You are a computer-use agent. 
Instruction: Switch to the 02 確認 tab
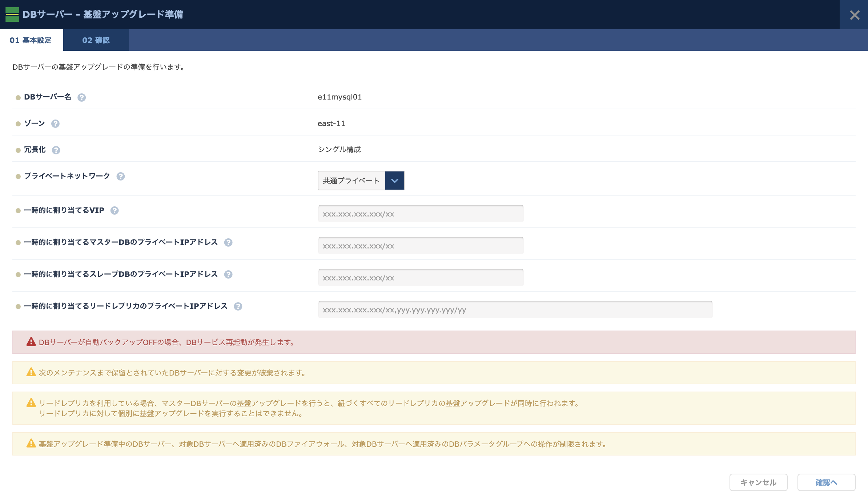pos(96,40)
